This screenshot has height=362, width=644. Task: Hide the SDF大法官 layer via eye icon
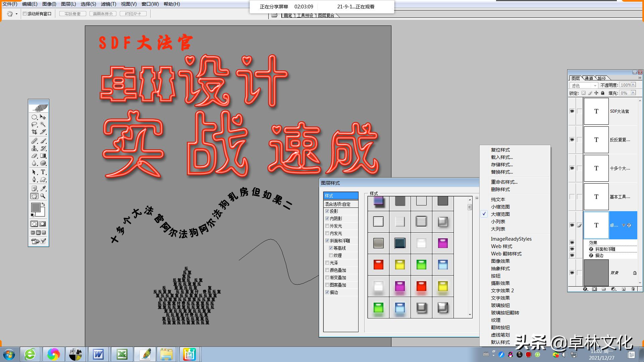point(572,111)
